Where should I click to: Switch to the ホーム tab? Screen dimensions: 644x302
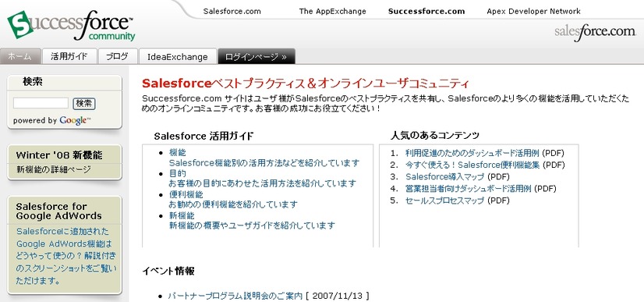click(x=20, y=57)
